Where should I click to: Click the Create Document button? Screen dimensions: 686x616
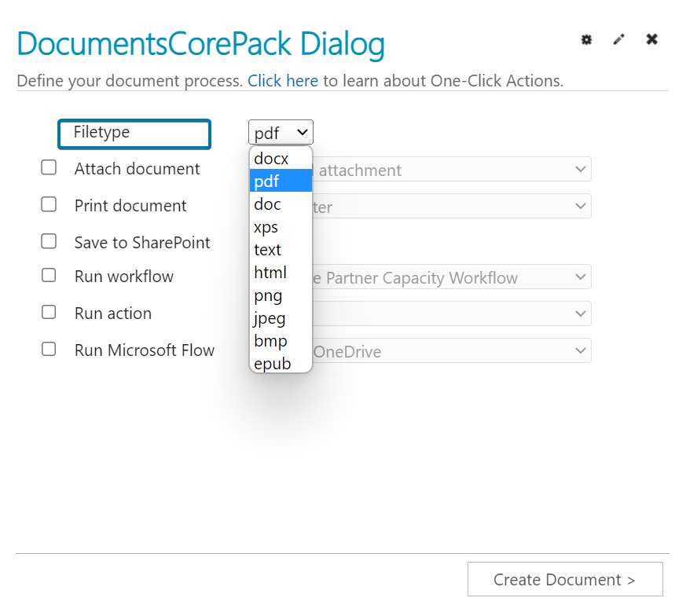[x=565, y=579]
